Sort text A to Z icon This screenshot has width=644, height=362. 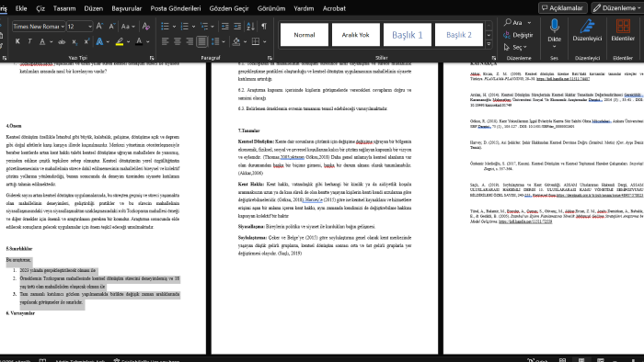coord(250,27)
